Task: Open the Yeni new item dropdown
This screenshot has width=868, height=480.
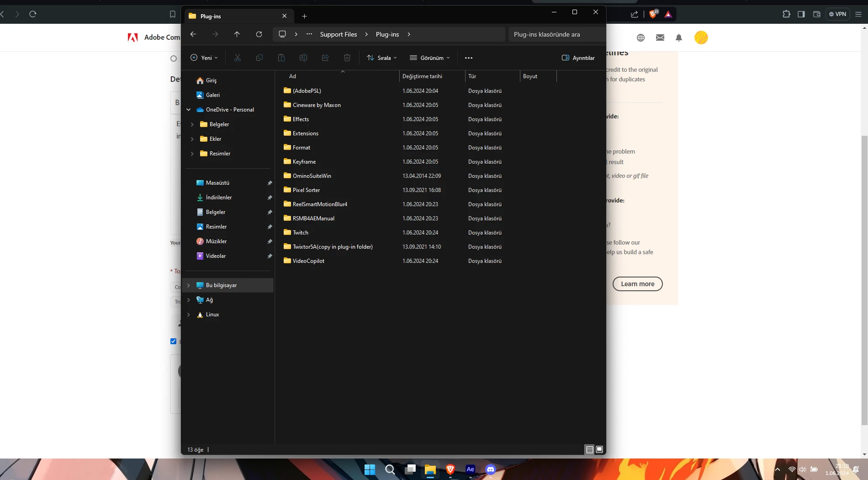Action: click(x=204, y=58)
